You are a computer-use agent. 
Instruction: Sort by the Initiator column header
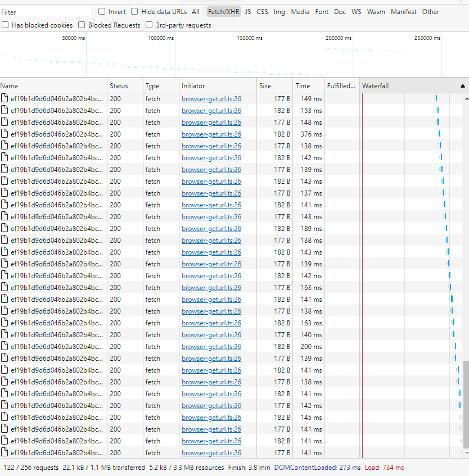(x=218, y=86)
